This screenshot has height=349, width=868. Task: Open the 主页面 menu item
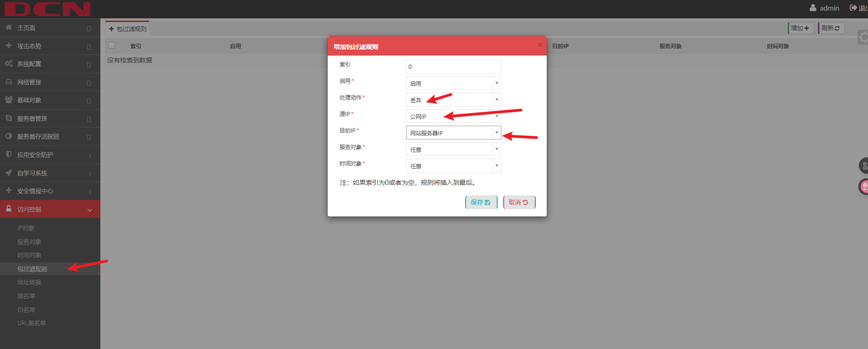50,28
